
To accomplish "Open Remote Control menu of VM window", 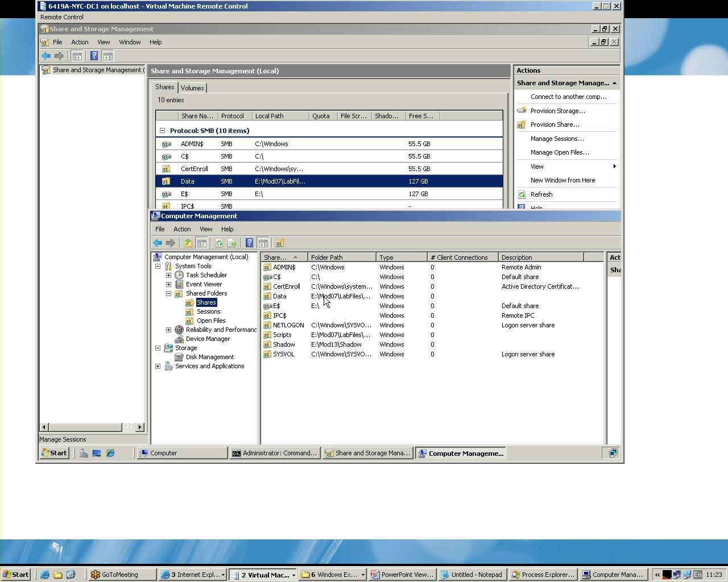I will (x=62, y=17).
